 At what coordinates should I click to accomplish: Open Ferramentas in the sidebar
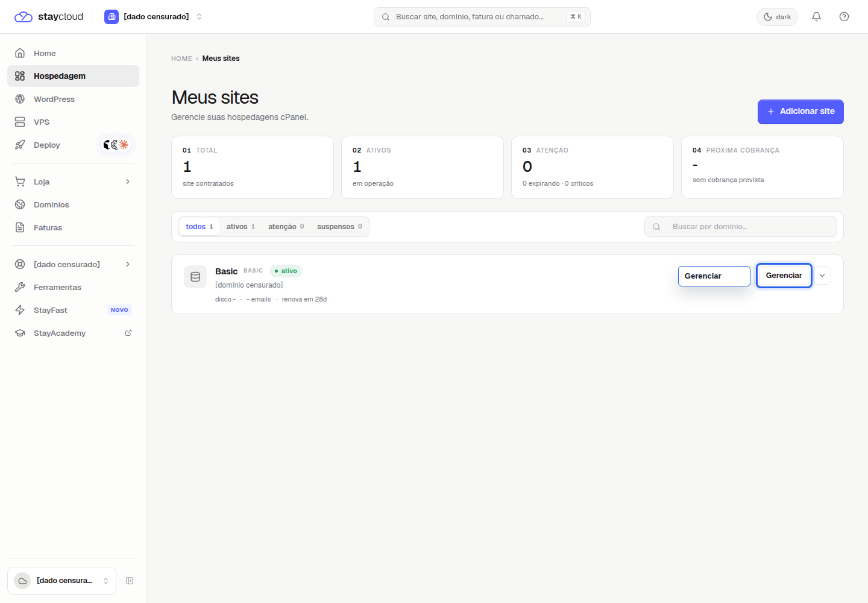73,287
